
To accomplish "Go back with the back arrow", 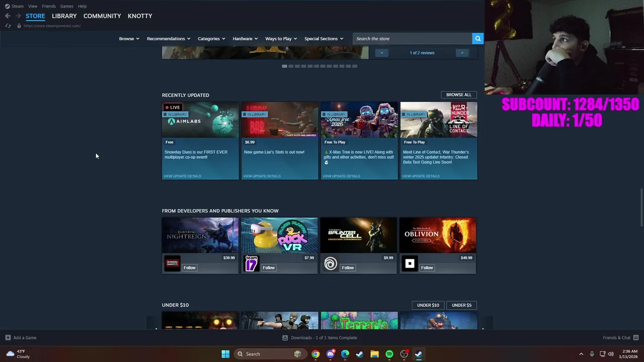I will click(8, 16).
